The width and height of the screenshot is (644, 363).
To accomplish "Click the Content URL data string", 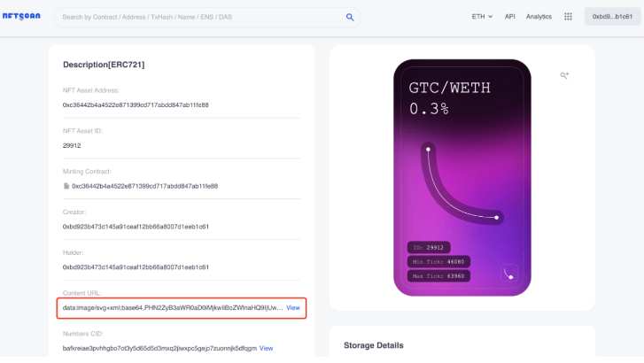I will click(173, 307).
